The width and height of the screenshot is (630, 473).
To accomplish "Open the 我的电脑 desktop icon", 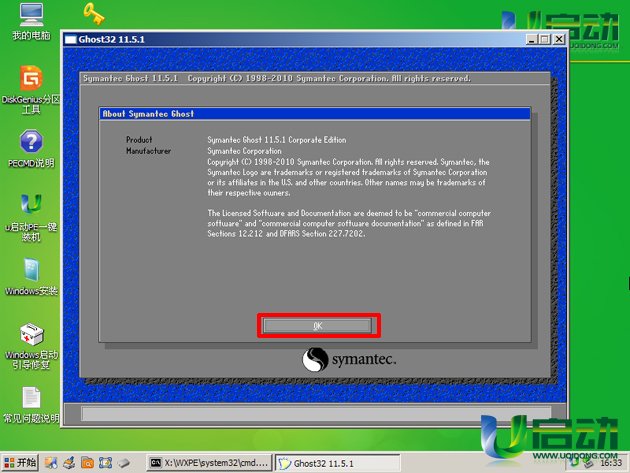I will tap(31, 21).
